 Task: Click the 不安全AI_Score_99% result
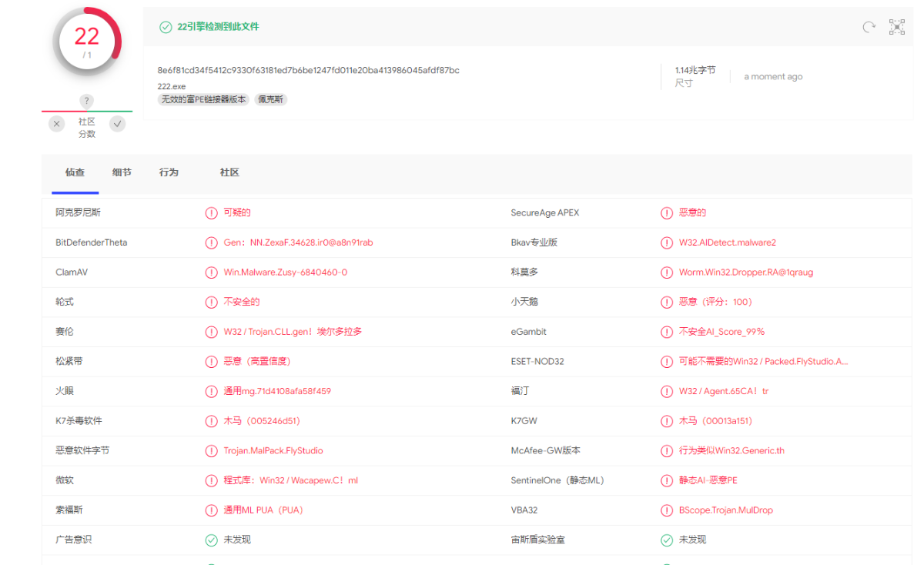(x=721, y=332)
